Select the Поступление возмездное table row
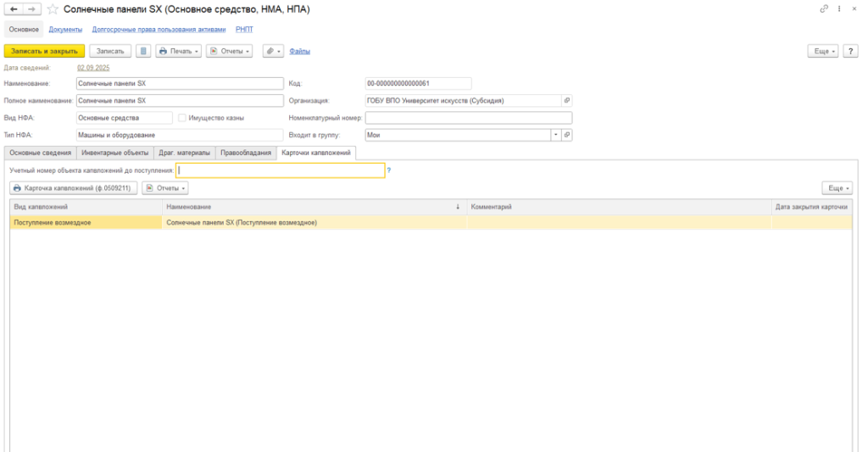Screen dimensions: 868x452 431,223
